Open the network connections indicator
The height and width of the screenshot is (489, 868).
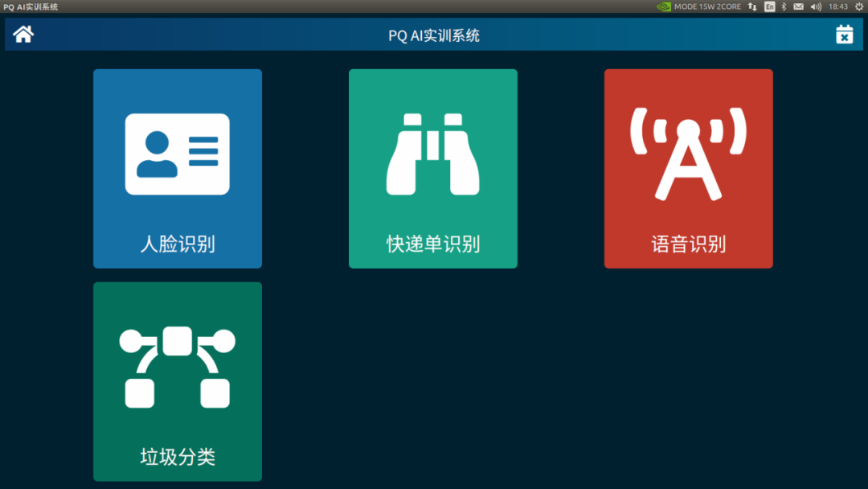[x=752, y=6]
